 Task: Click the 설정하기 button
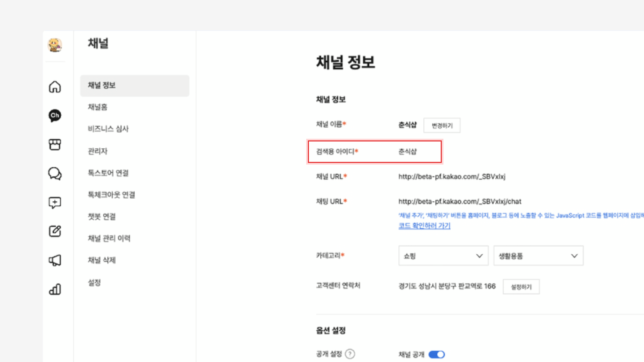521,287
